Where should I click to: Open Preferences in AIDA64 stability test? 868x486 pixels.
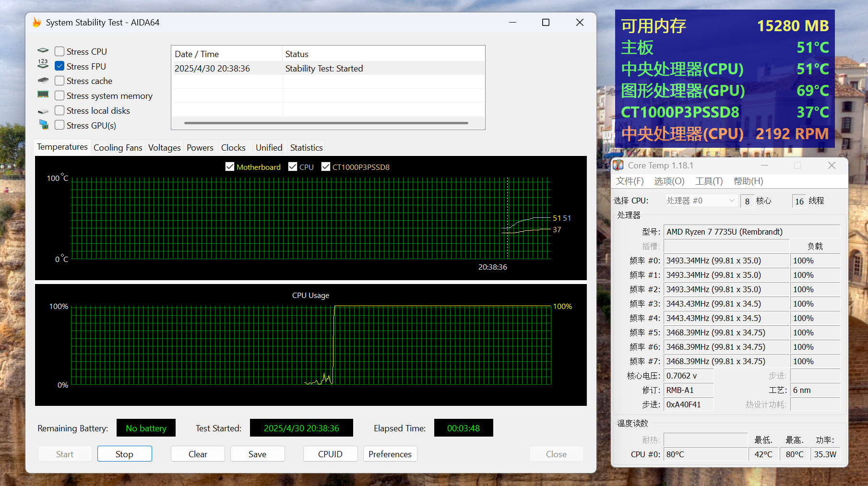[x=390, y=454]
